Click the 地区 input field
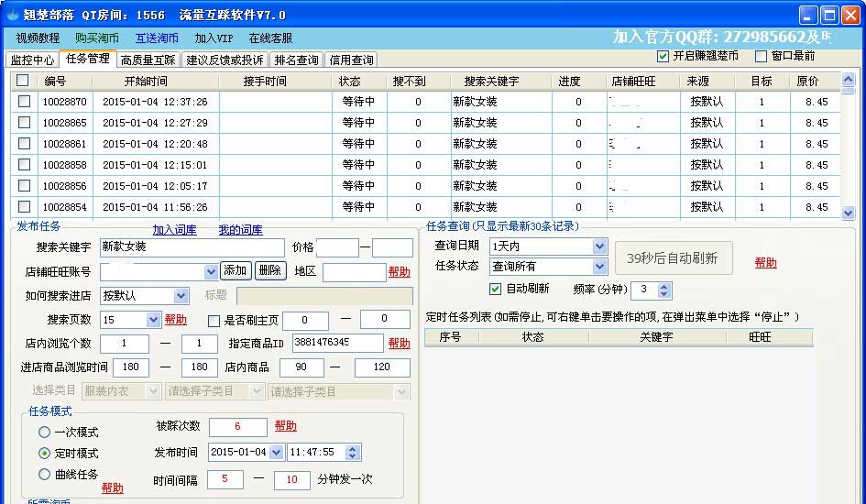The image size is (866, 504). coord(354,272)
